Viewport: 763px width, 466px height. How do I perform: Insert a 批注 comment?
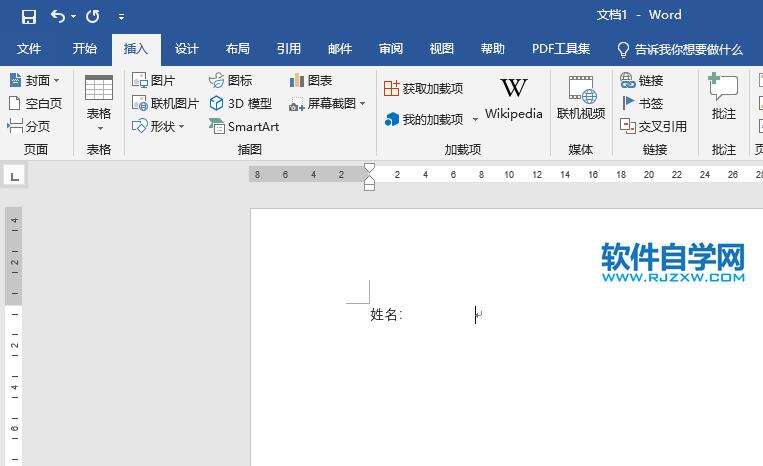pos(724,97)
